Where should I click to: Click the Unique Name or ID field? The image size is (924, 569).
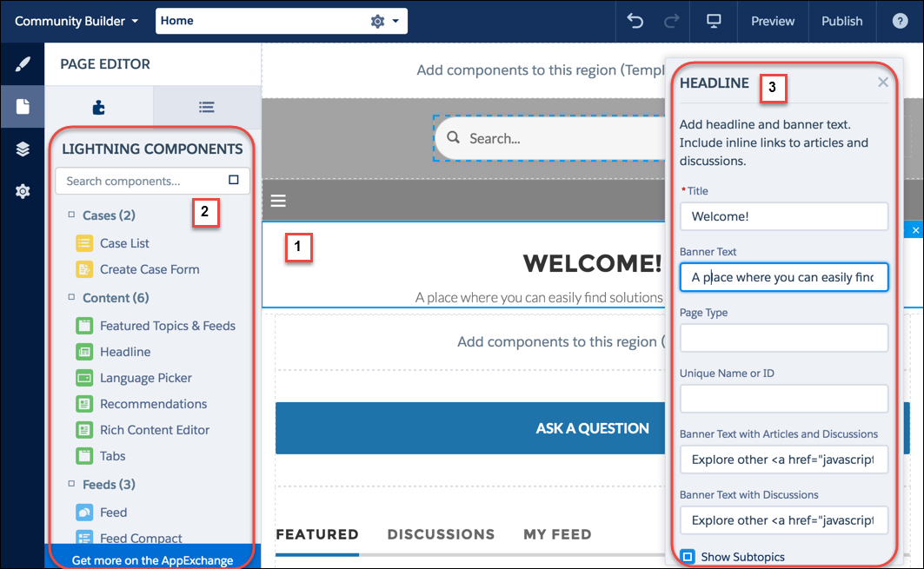[x=784, y=399]
